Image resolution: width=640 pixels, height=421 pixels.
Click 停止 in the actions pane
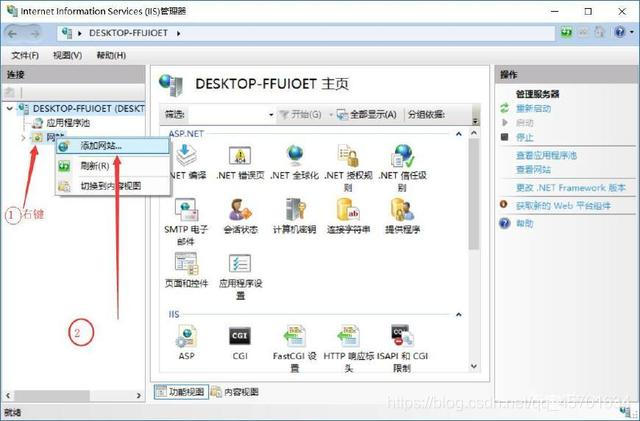524,137
